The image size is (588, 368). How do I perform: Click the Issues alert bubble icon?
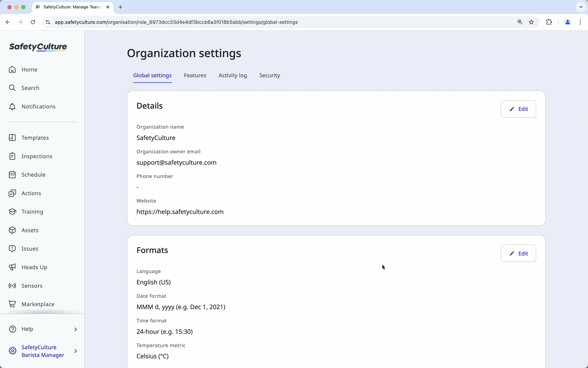pyautogui.click(x=12, y=248)
